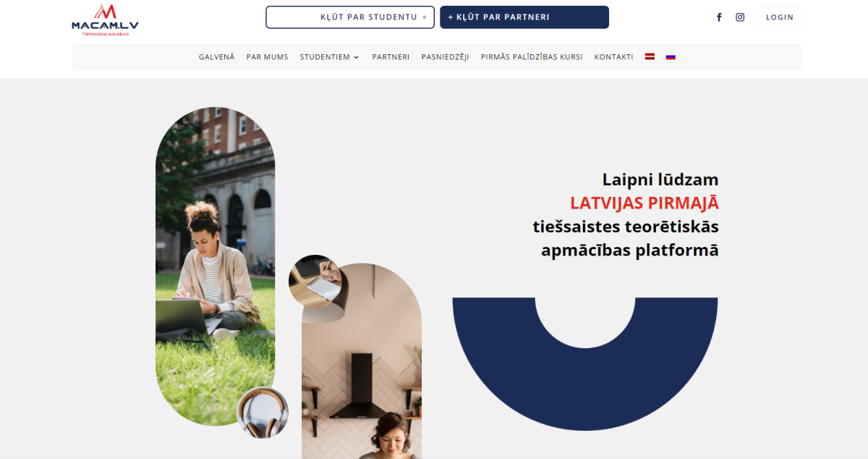Go to Kontakti page
The height and width of the screenshot is (459, 868).
613,57
